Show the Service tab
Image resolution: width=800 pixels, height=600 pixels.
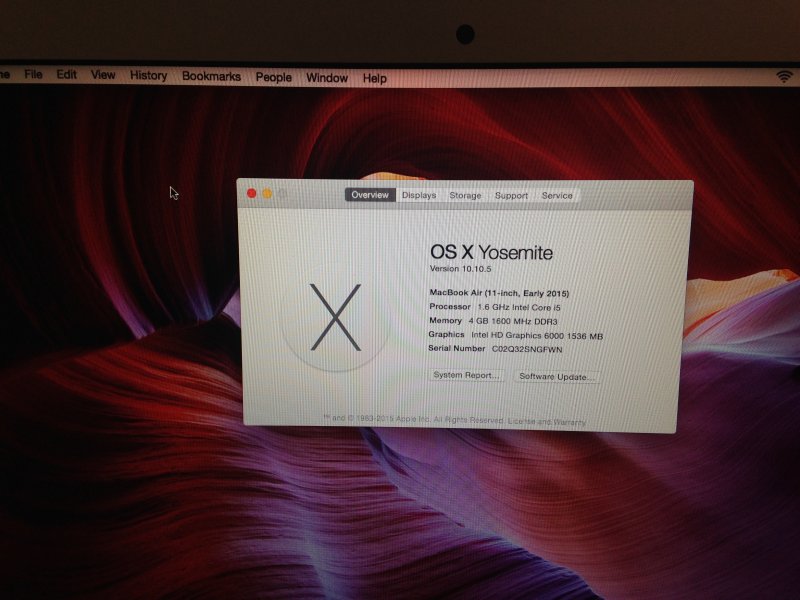[x=557, y=196]
